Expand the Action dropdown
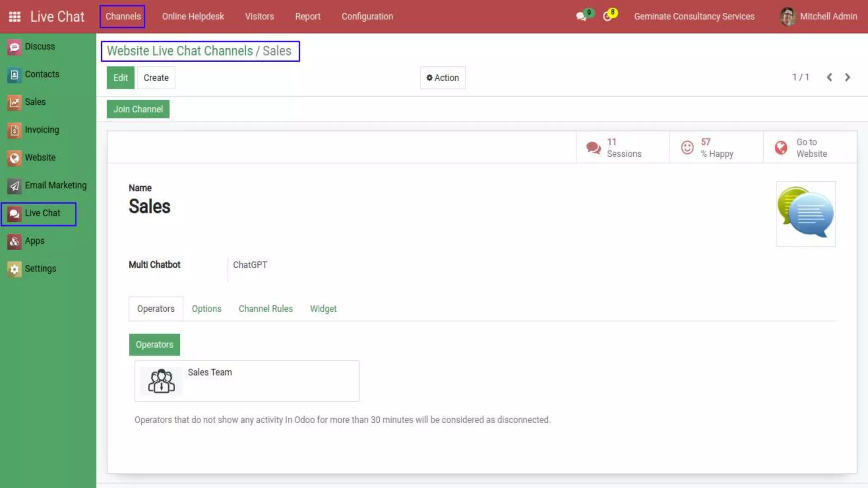868x488 pixels. 442,78
